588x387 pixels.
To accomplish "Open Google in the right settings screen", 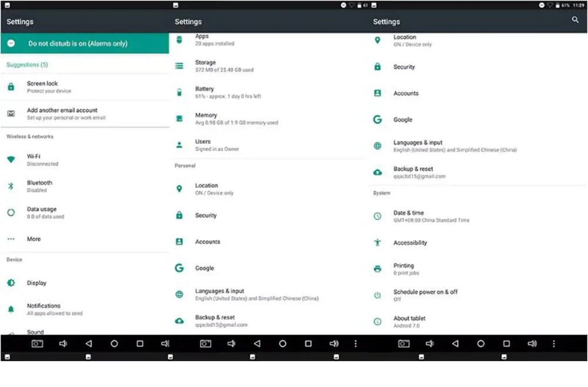I will pyautogui.click(x=478, y=120).
